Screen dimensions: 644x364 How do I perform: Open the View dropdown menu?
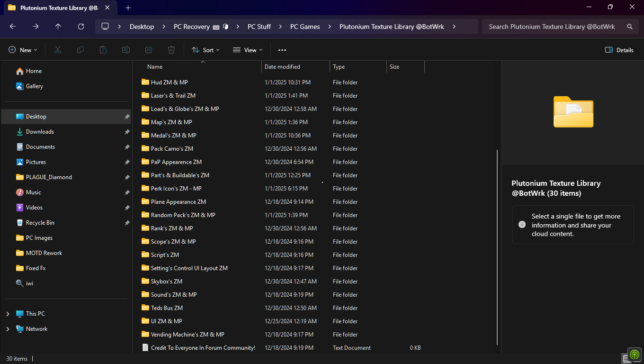[x=248, y=50]
